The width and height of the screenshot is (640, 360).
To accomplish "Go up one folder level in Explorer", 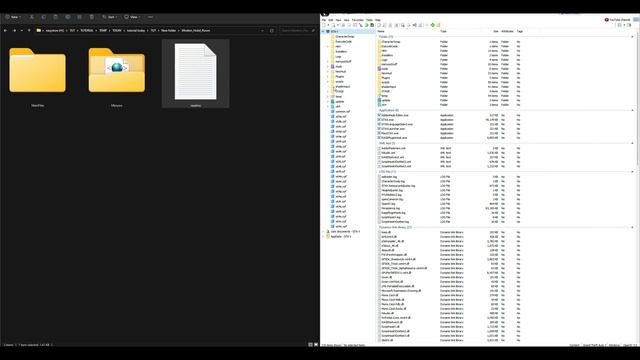I will pyautogui.click(x=29, y=31).
